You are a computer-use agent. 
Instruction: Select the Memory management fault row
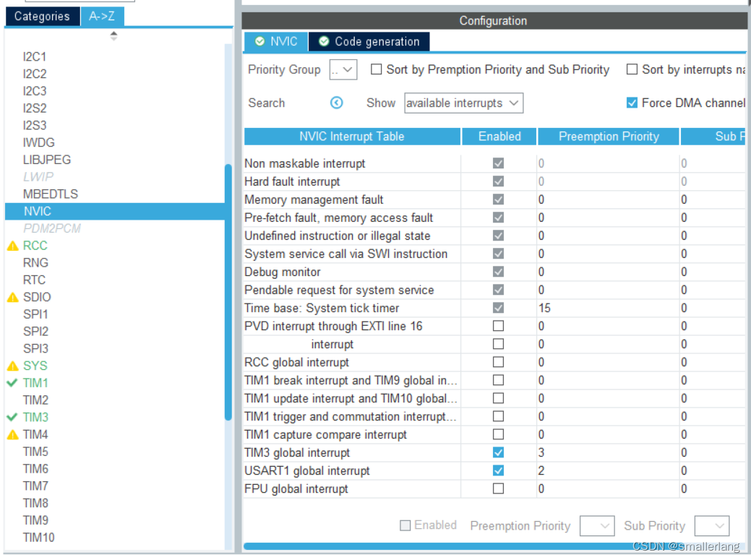pos(494,200)
